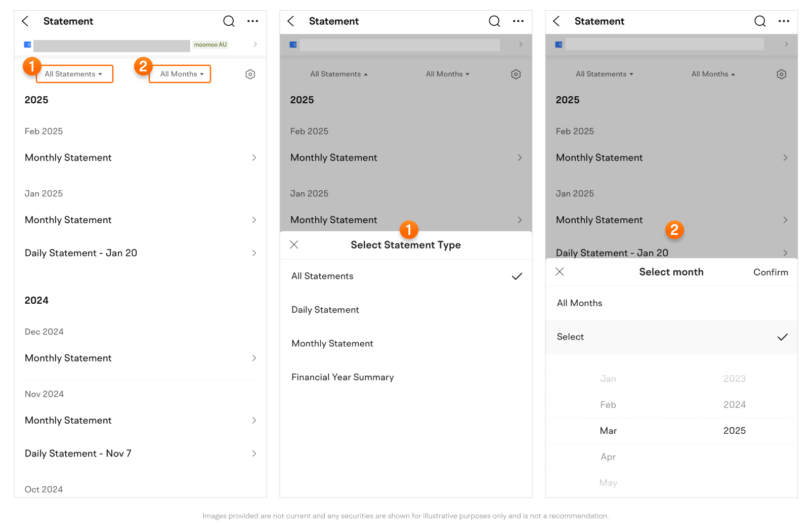
Task: Dismiss the Select month sheet with the X icon
Action: pos(560,272)
